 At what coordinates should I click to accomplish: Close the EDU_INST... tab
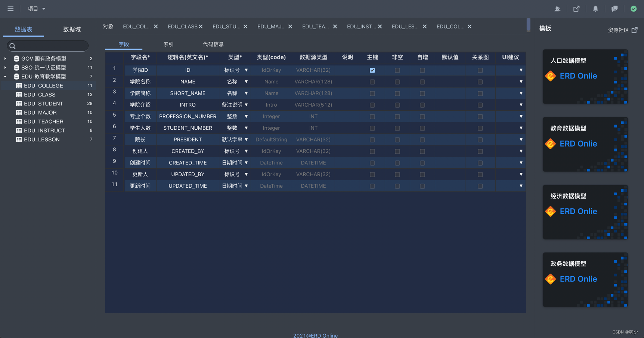(x=380, y=27)
